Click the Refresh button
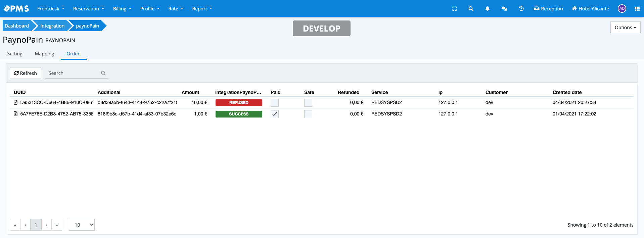644x238 pixels. [26, 73]
